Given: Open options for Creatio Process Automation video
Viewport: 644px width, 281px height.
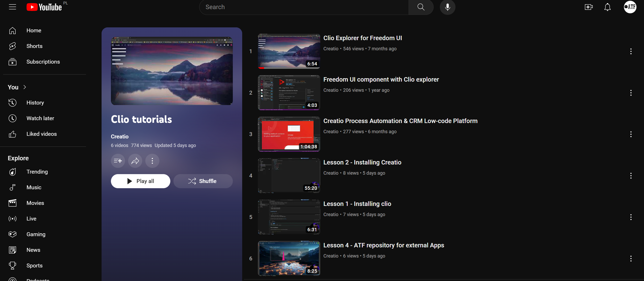Looking at the screenshot, I should point(631,134).
